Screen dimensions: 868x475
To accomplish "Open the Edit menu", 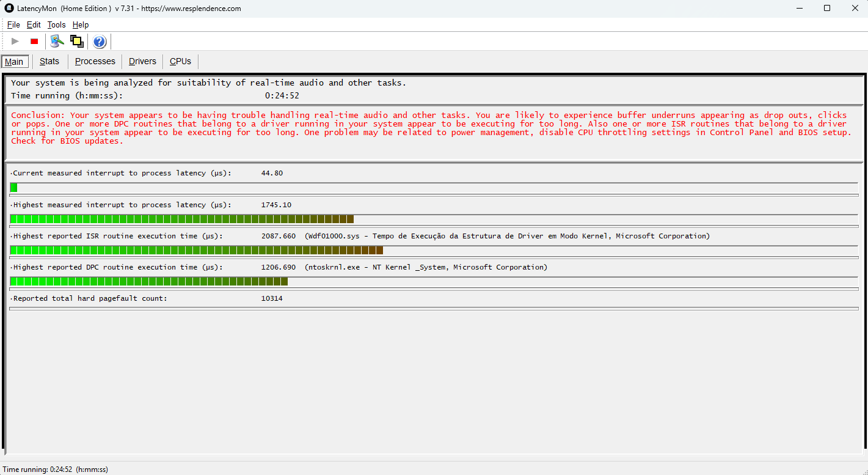I will click(x=34, y=25).
